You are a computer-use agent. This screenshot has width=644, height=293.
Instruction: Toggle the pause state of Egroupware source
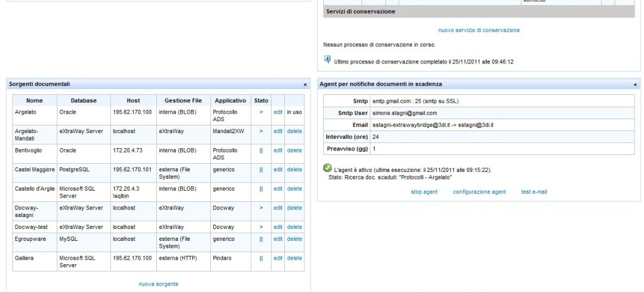click(x=261, y=239)
